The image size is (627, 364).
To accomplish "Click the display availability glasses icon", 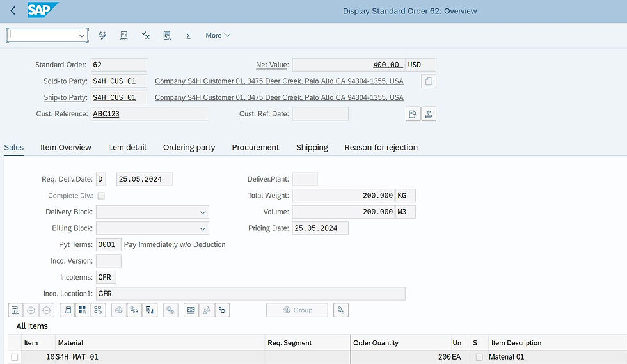I will [134, 310].
